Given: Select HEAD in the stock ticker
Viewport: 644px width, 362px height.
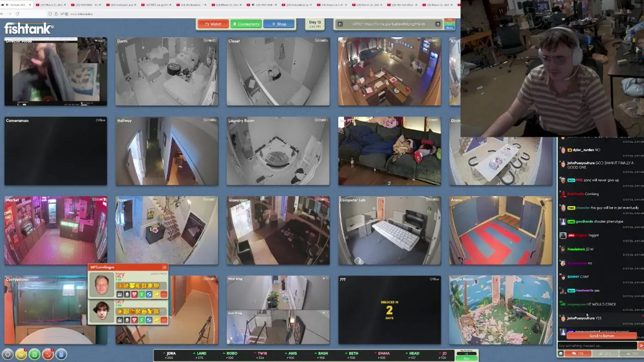Looking at the screenshot, I should [412, 355].
